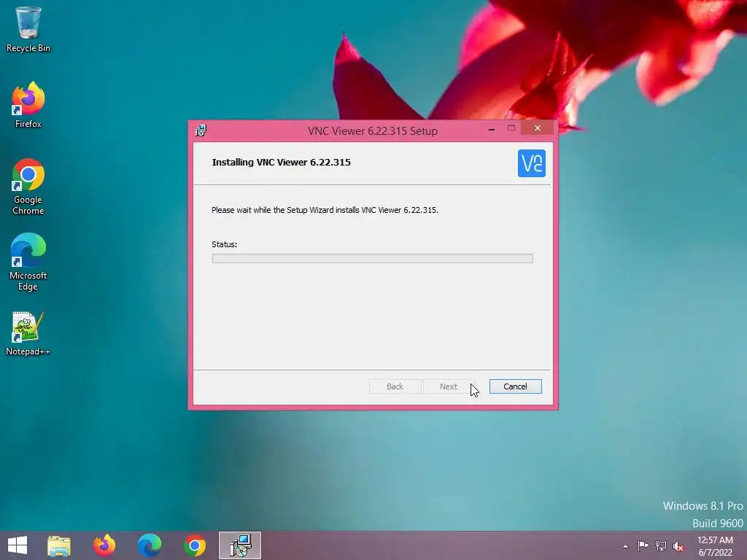This screenshot has height=560, width=747.
Task: Select the Notepad++ desktop shortcut
Action: [x=28, y=333]
